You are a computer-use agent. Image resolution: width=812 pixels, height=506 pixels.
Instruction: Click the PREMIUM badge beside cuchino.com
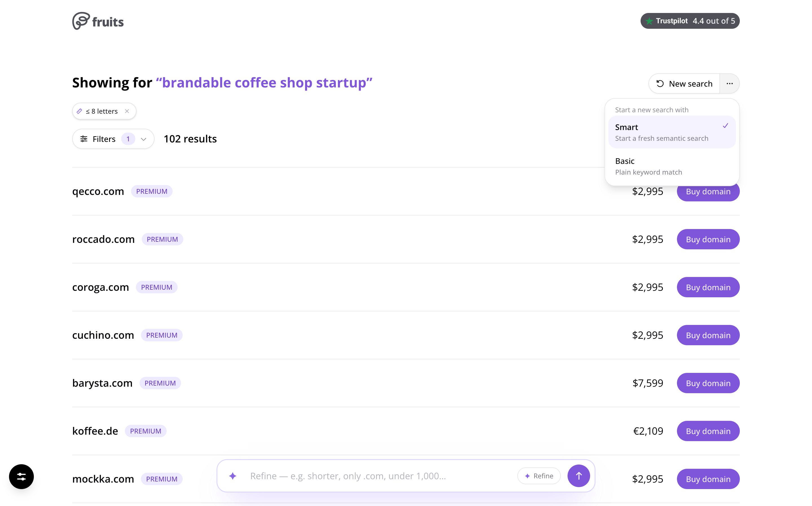pyautogui.click(x=162, y=335)
